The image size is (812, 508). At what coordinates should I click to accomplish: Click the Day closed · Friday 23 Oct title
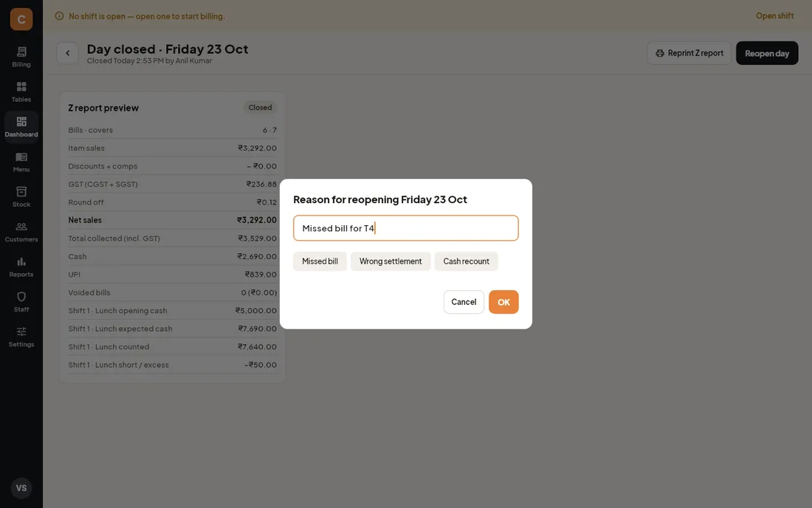click(x=168, y=49)
